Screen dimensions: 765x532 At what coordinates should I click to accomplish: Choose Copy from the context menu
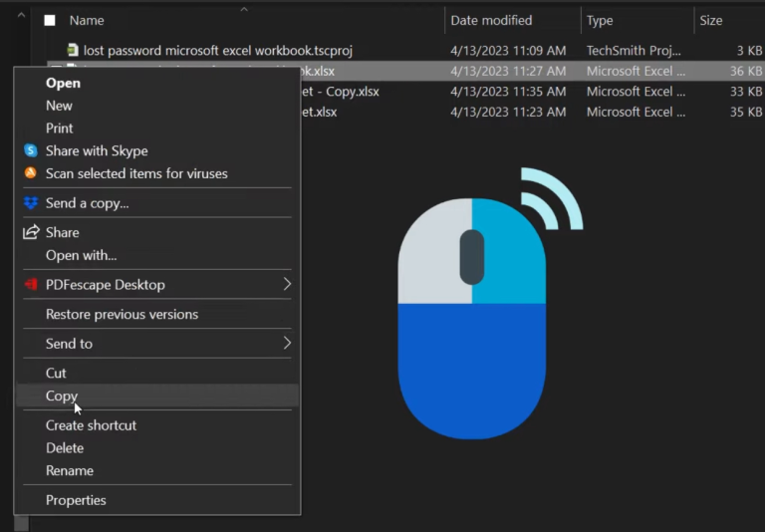tap(62, 396)
